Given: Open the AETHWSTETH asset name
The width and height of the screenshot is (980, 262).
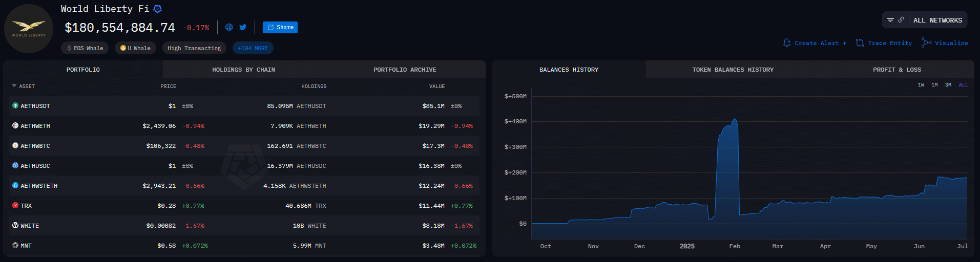Looking at the screenshot, I should click(x=39, y=186).
